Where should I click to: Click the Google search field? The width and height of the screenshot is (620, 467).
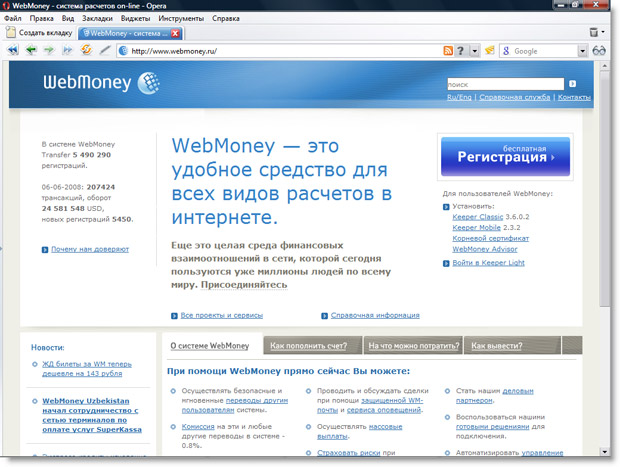(544, 51)
